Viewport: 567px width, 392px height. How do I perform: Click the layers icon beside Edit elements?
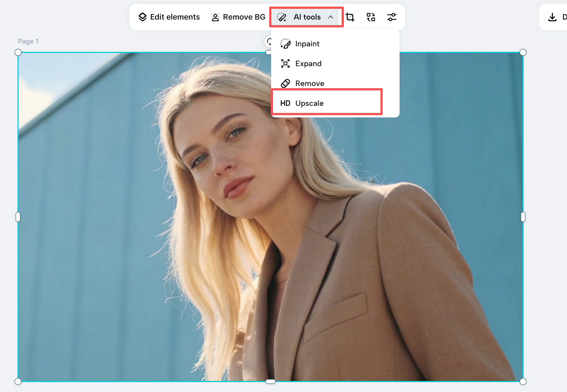point(142,17)
